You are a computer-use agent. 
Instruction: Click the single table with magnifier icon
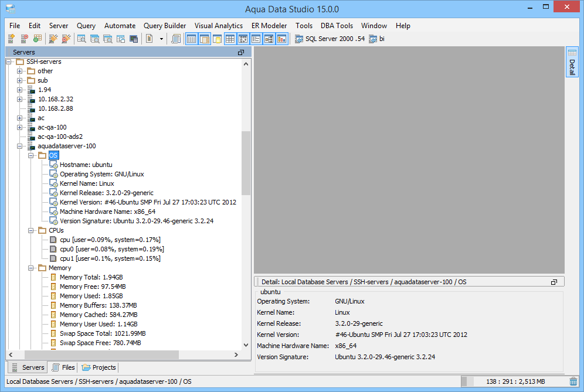[82, 39]
